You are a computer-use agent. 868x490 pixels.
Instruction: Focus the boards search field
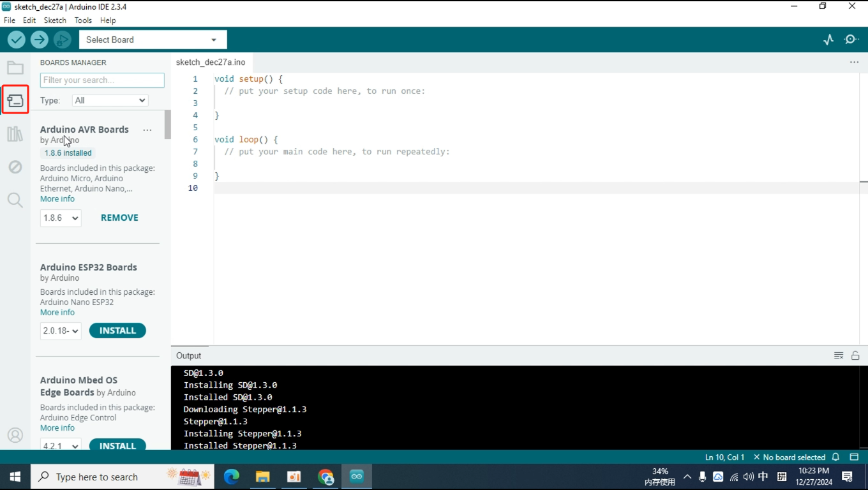coord(102,80)
